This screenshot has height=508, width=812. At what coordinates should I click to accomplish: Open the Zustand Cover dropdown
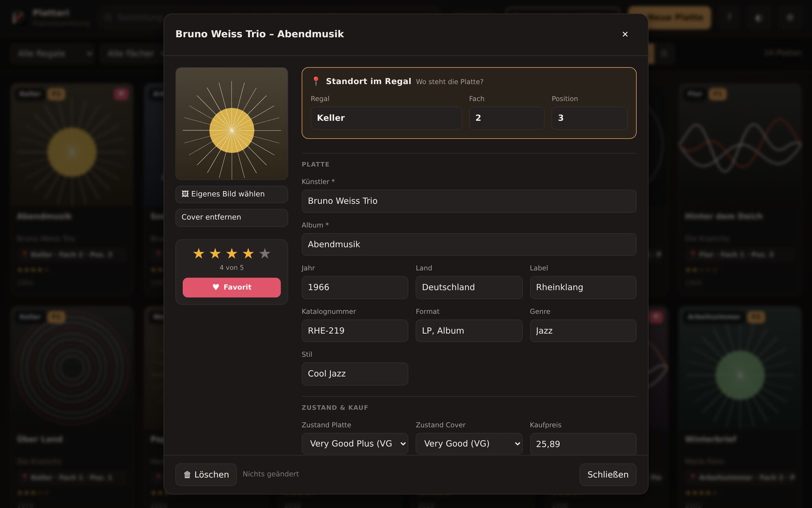point(469,443)
